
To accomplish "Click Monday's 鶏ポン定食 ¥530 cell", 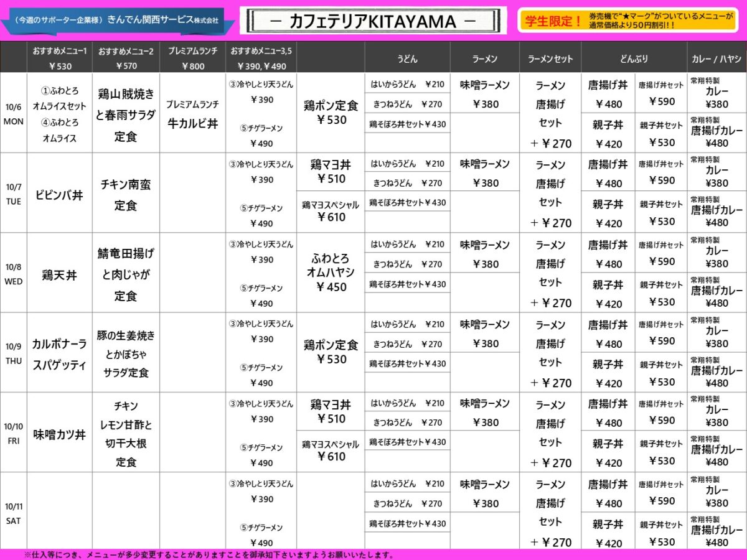I will click(x=331, y=113).
